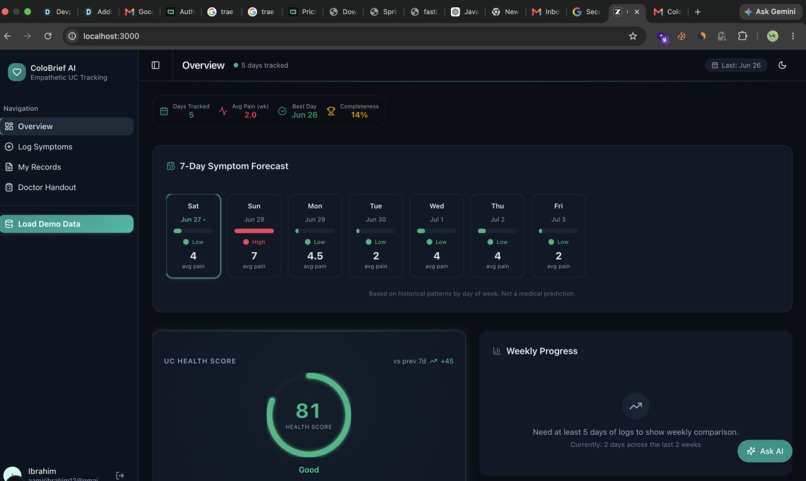
Task: Go to My Records
Action: pyautogui.click(x=67, y=167)
